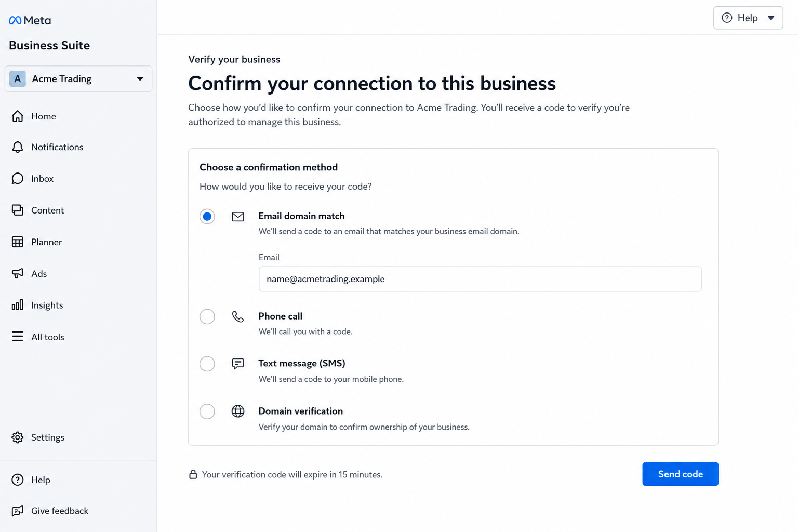Open Insights label in sidebar
798x532 pixels.
[47, 305]
